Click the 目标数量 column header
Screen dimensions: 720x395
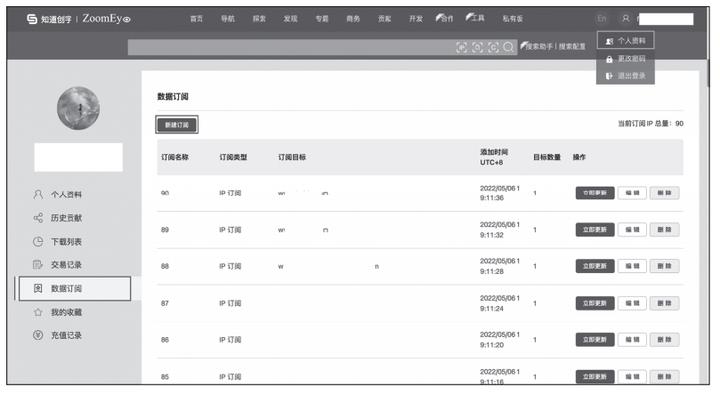click(x=547, y=157)
